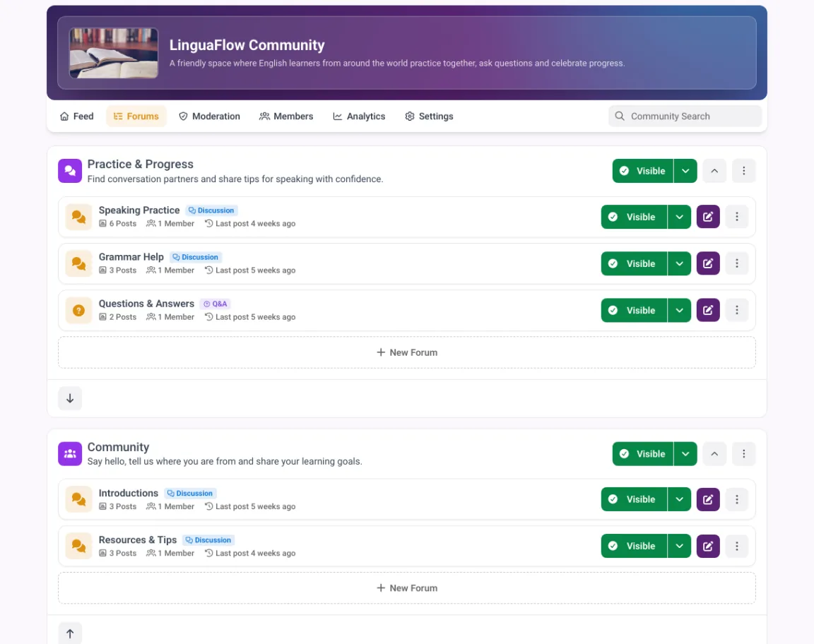Viewport: 814px width, 644px height.
Task: Open visibility dropdown for Community category
Action: [685, 453]
